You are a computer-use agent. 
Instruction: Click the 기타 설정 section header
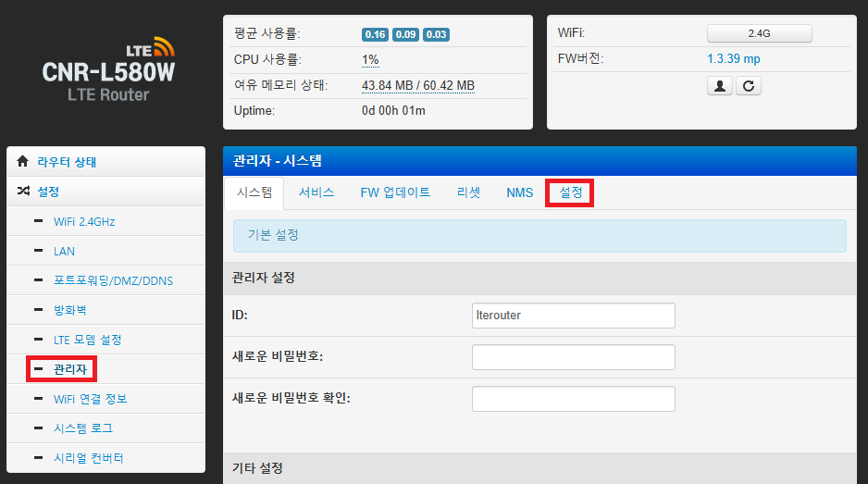[539, 468]
